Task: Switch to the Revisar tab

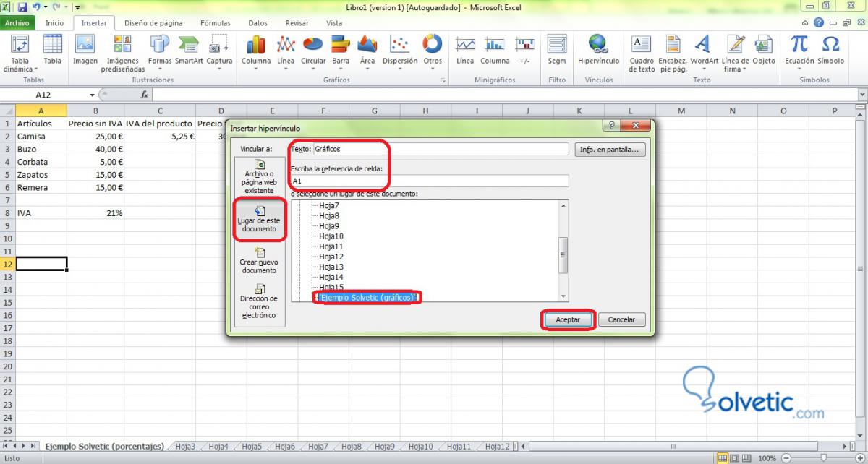Action: (297, 23)
